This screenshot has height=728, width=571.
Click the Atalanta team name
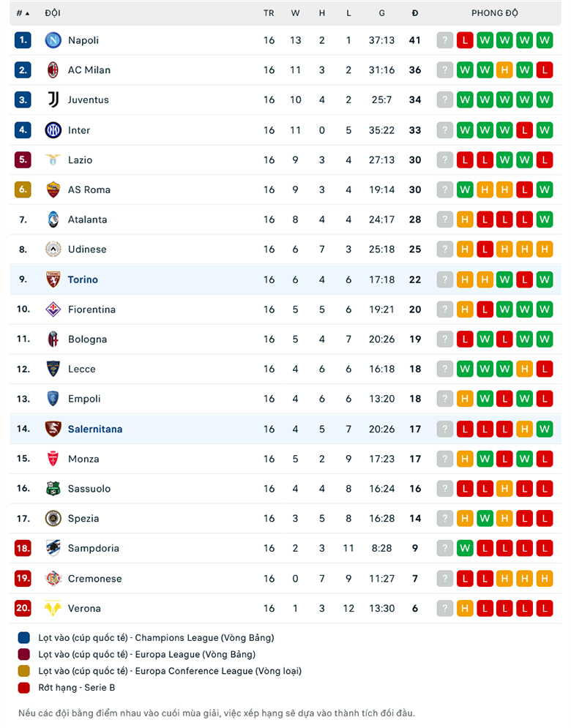(x=87, y=219)
